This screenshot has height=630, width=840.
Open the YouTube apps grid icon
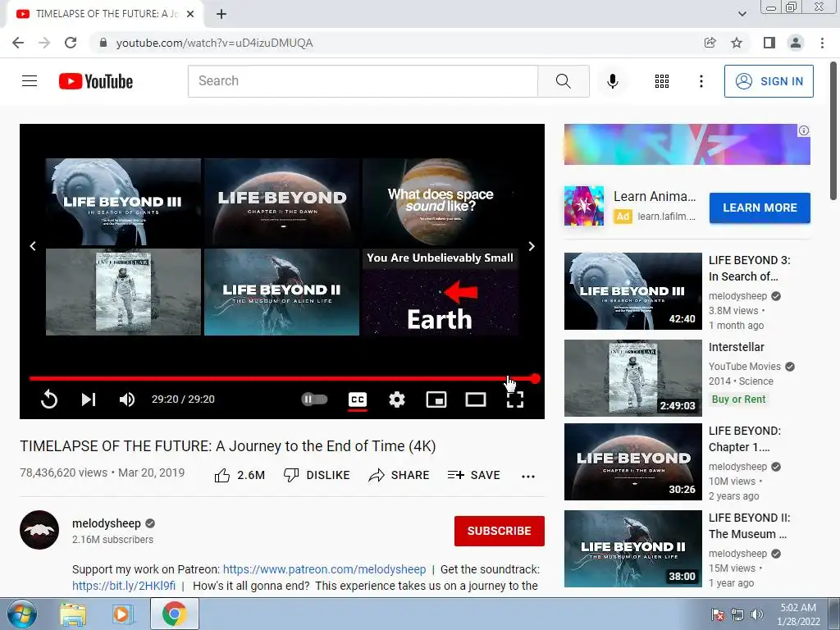(x=662, y=81)
